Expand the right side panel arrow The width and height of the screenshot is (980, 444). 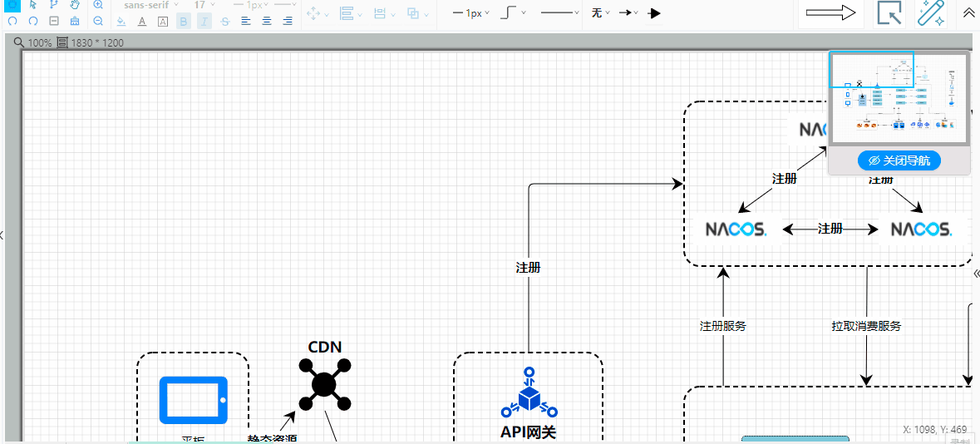[x=976, y=273]
